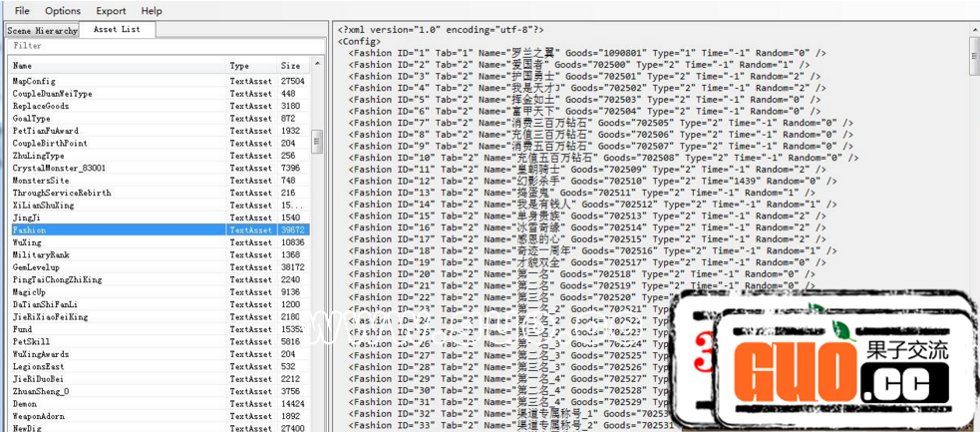The width and height of the screenshot is (980, 432).
Task: Open the Options menu
Action: pos(63,11)
